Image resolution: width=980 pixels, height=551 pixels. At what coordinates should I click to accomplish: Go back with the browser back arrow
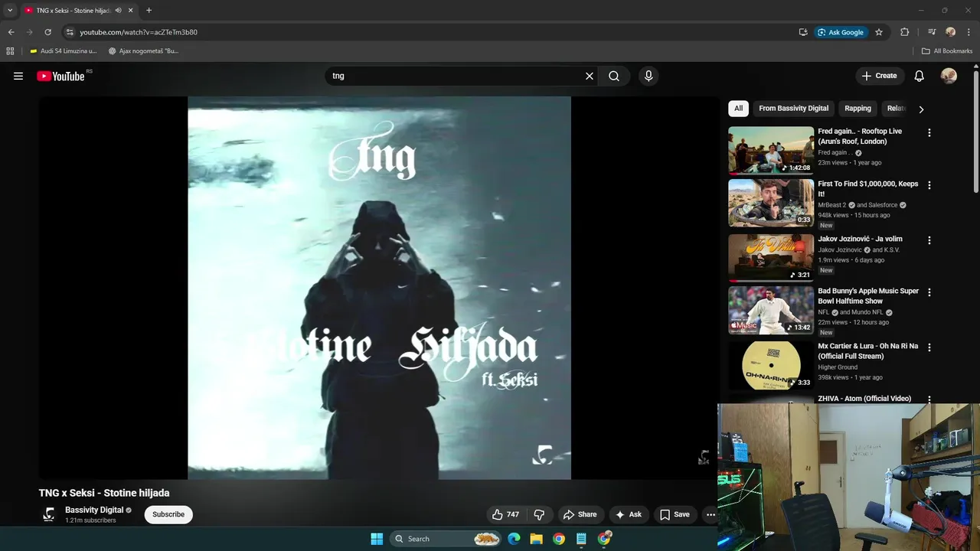pos(11,32)
